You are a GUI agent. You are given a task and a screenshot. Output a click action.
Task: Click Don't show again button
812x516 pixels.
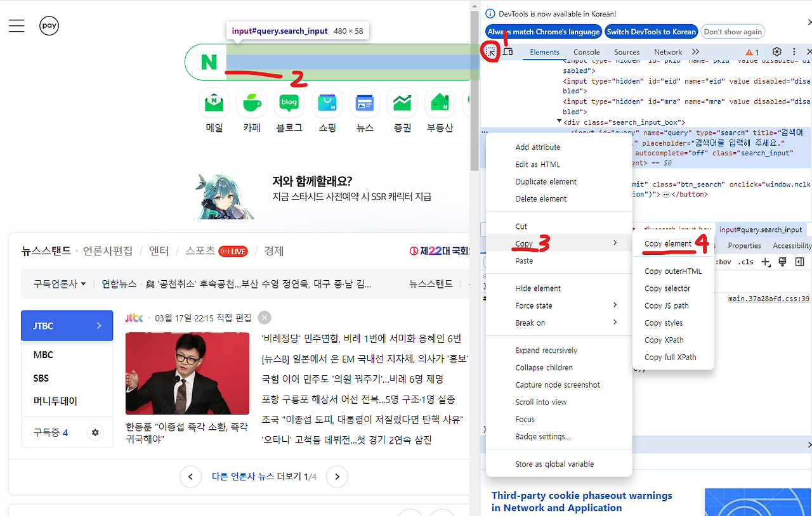coord(733,32)
